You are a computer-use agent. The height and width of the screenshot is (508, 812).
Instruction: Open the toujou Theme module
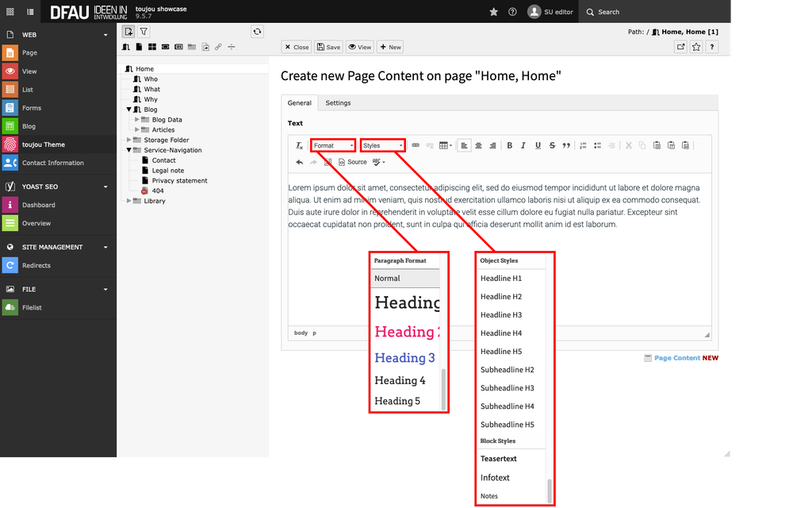coord(44,144)
